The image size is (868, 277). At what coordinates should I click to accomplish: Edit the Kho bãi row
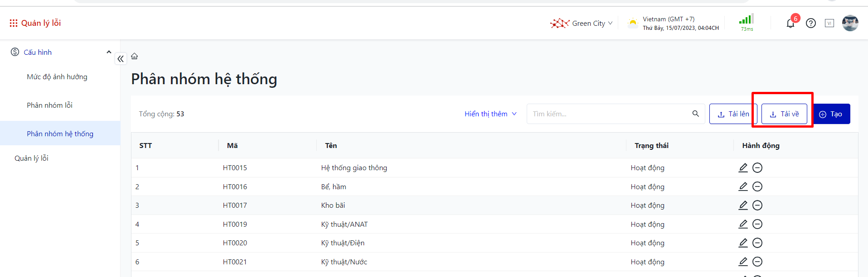coord(743,205)
